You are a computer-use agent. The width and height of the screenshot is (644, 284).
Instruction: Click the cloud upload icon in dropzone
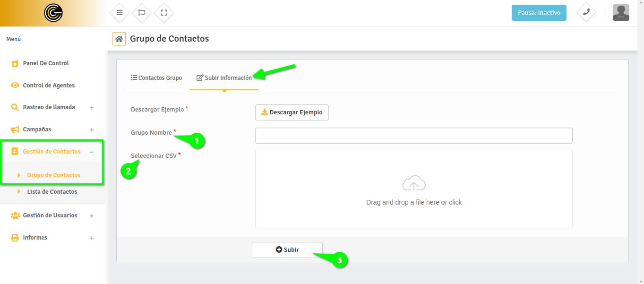(413, 183)
